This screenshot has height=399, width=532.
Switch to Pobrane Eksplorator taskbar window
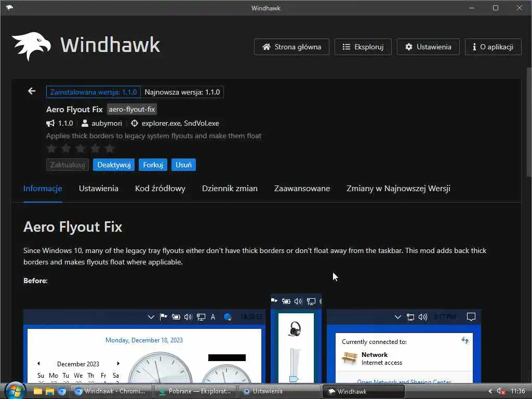click(195, 391)
